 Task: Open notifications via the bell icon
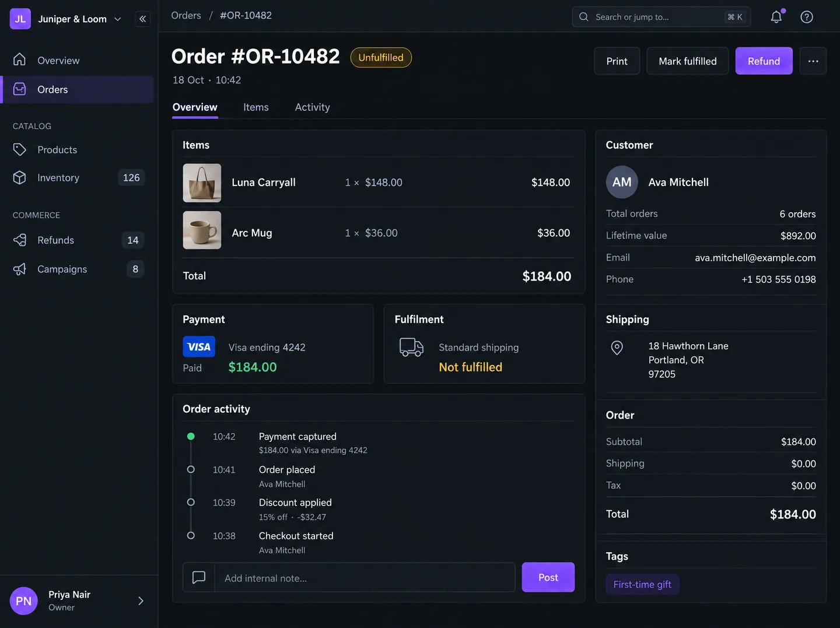(776, 17)
